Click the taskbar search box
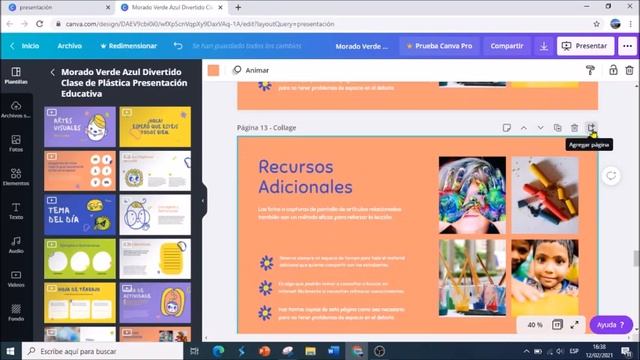This screenshot has width=640, height=360. (102, 351)
